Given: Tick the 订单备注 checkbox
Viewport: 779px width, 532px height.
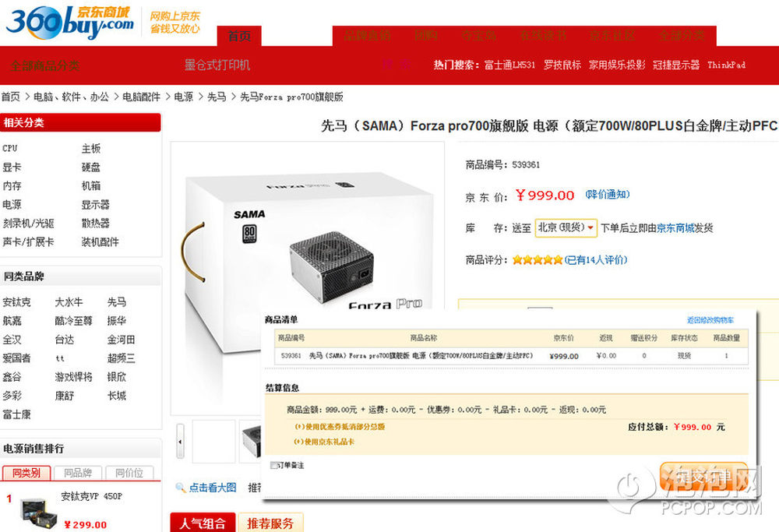Looking at the screenshot, I should pyautogui.click(x=273, y=466).
